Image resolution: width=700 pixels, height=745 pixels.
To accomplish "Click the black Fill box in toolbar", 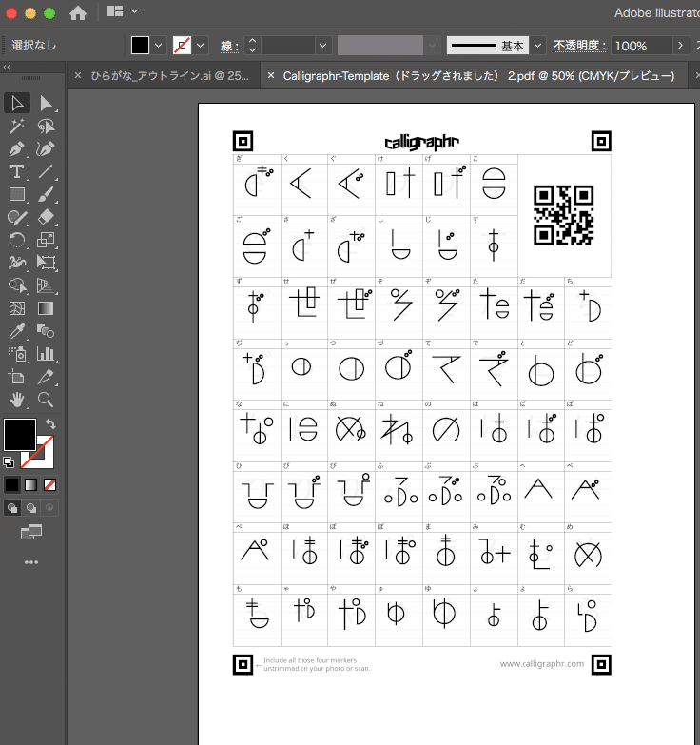I will coord(20,434).
